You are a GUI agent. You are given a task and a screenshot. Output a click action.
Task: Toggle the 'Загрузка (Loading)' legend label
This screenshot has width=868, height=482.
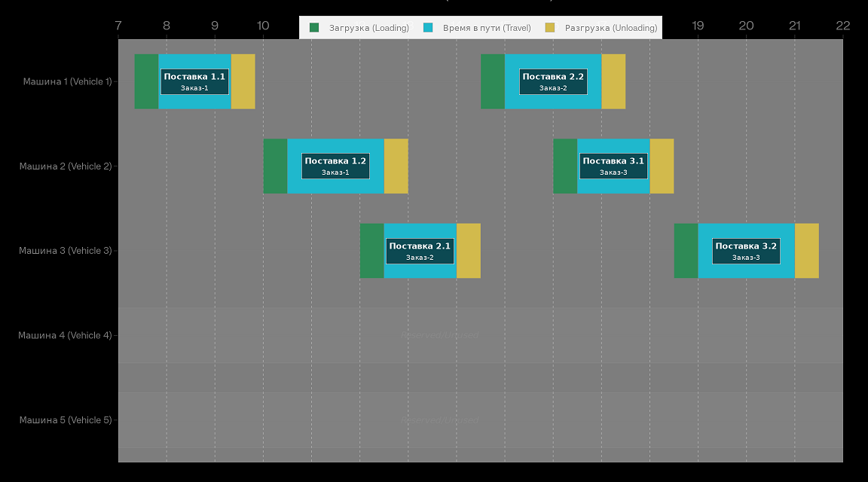pos(368,28)
